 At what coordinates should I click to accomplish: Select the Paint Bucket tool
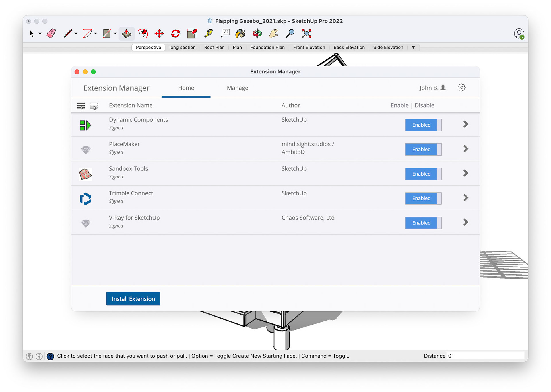point(240,34)
